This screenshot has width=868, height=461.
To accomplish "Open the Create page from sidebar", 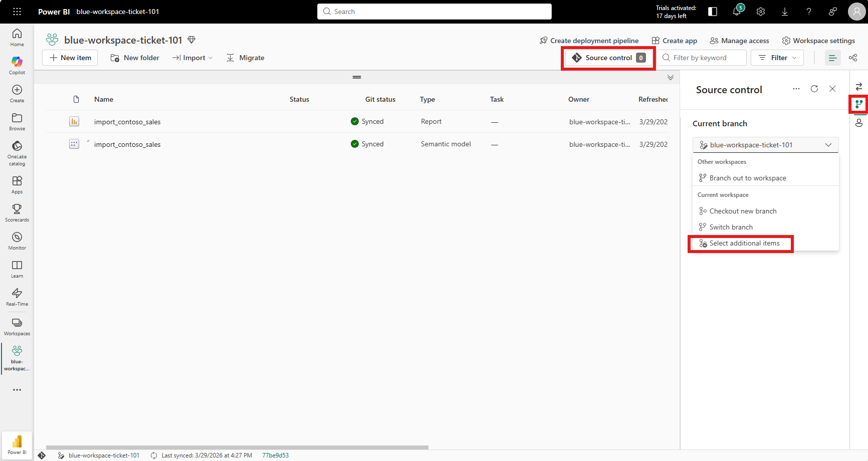I will [17, 94].
